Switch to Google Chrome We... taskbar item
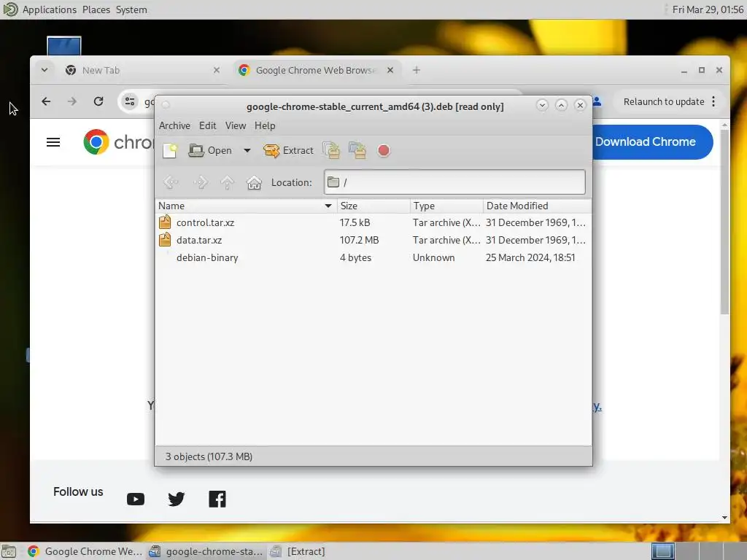Viewport: 747px width, 560px height. (85, 551)
